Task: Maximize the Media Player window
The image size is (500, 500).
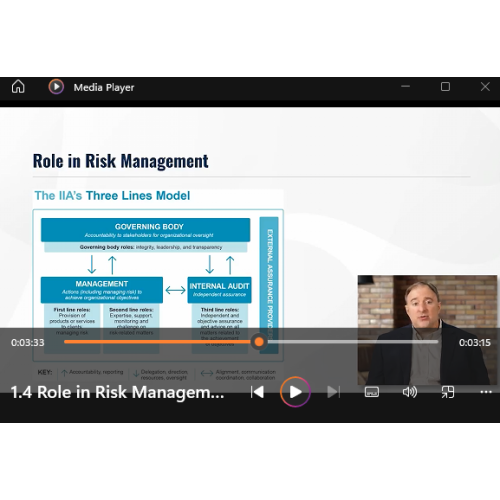Action: [x=445, y=87]
